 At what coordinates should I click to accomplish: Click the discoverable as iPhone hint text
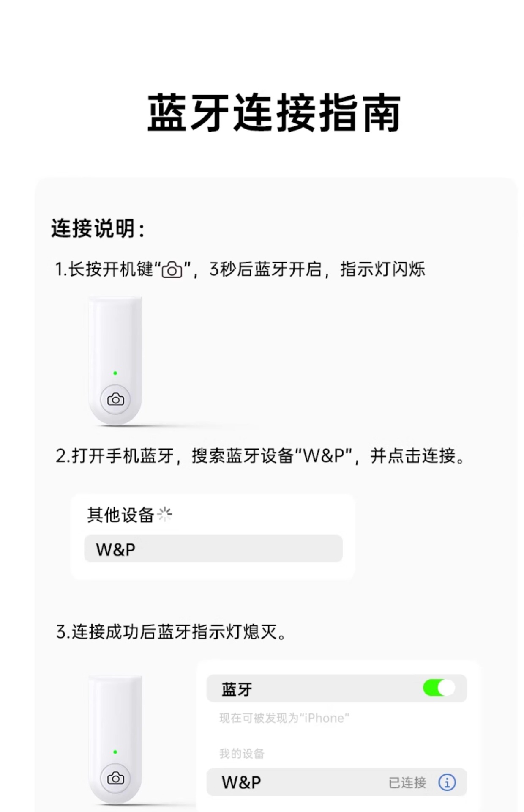284,718
